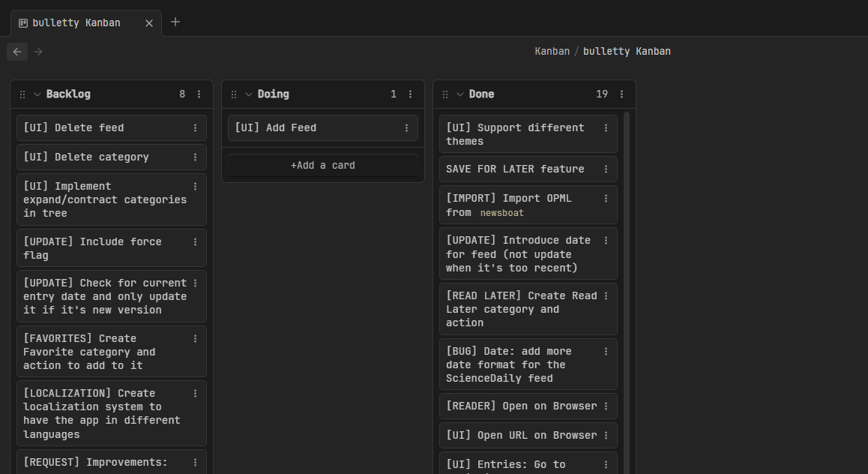Viewport: 868px width, 474px height.
Task: Navigate back with the left arrow
Action: click(17, 52)
